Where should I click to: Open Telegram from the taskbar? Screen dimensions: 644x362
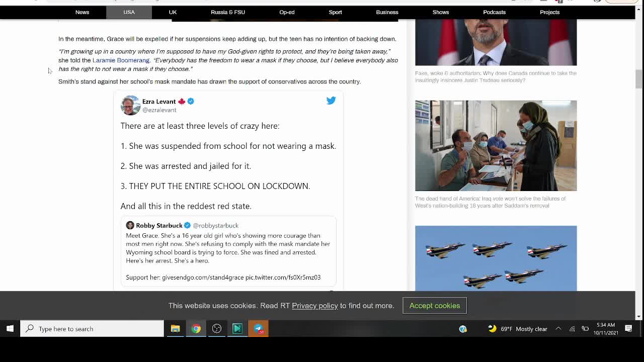click(258, 329)
